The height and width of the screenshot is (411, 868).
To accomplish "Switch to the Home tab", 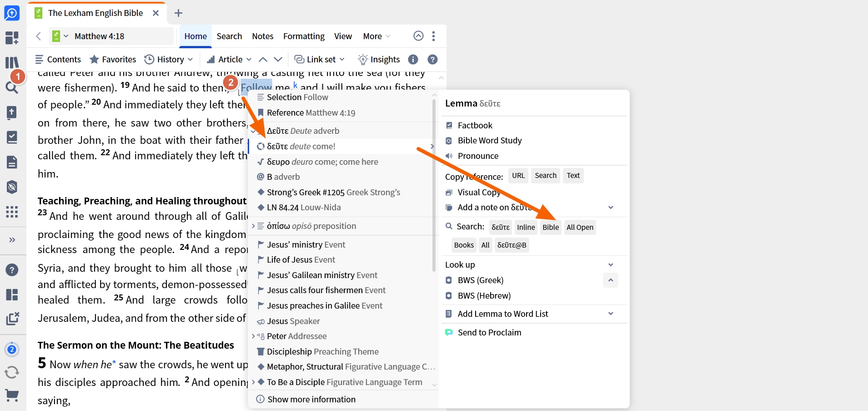I will coord(196,36).
